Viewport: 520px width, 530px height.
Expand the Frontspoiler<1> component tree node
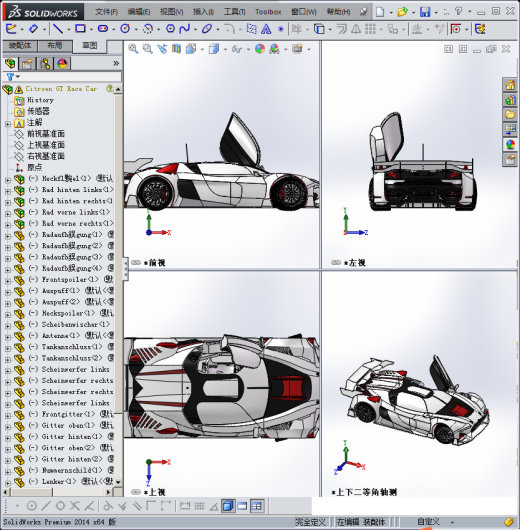(x=8, y=281)
